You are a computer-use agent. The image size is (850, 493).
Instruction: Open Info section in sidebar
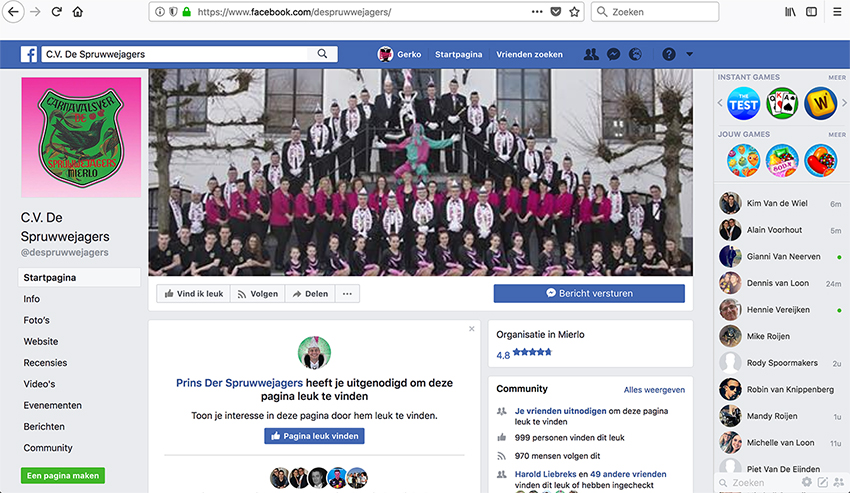[x=31, y=299]
